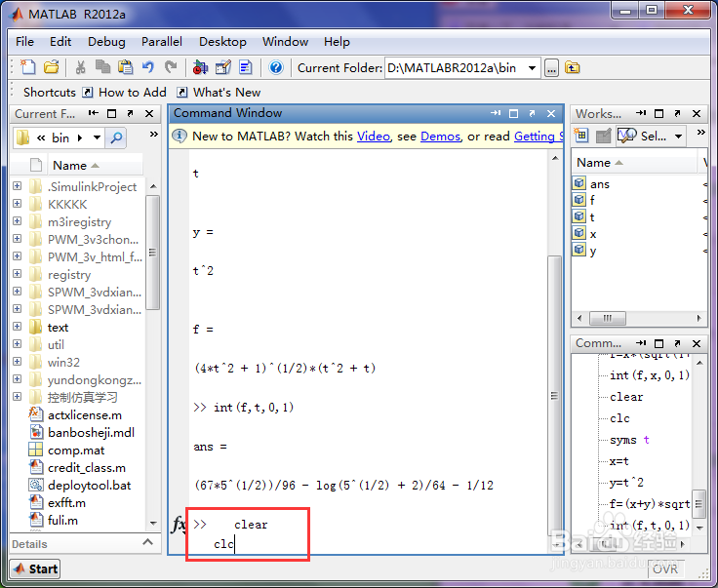Click the Start button
The image size is (718, 588).
35,568
